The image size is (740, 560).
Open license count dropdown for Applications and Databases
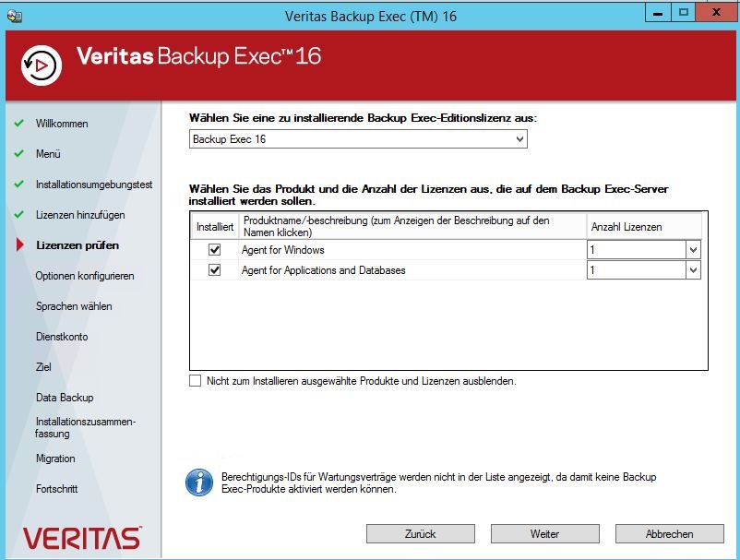click(693, 270)
